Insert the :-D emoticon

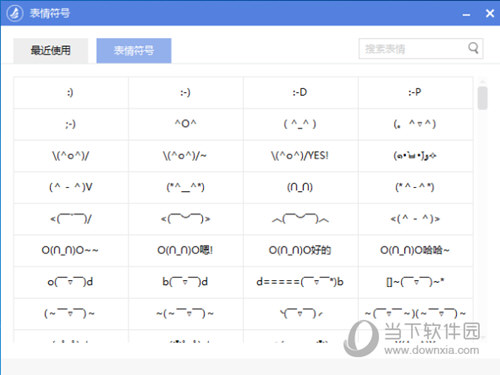301,93
